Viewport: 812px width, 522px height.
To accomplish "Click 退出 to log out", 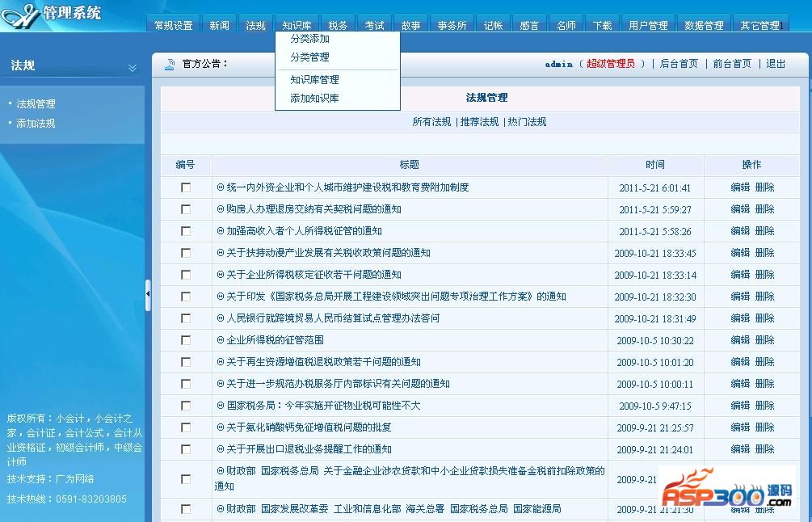I will pyautogui.click(x=776, y=64).
